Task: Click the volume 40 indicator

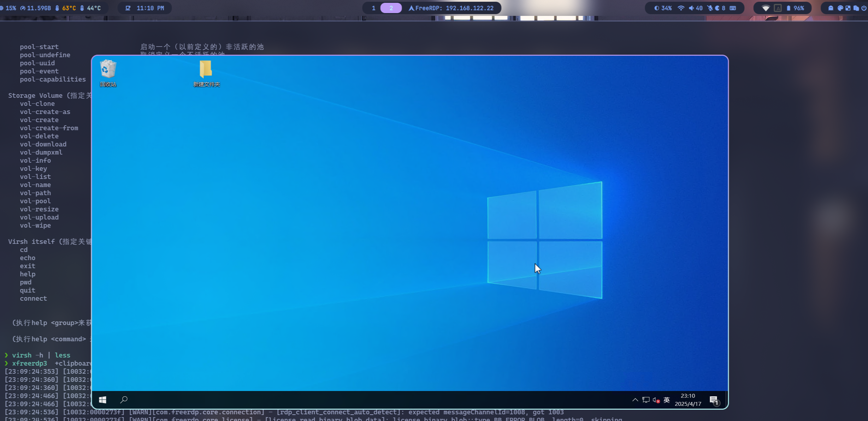Action: [696, 8]
